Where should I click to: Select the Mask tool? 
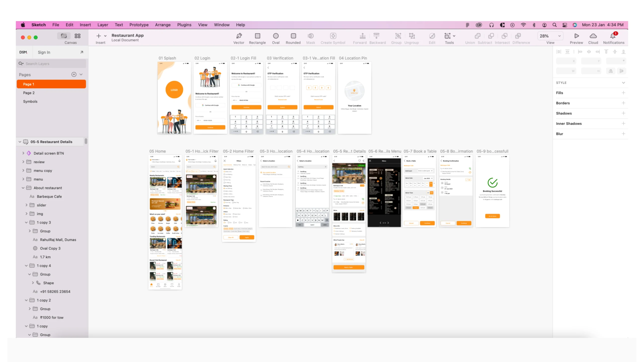[x=310, y=38]
